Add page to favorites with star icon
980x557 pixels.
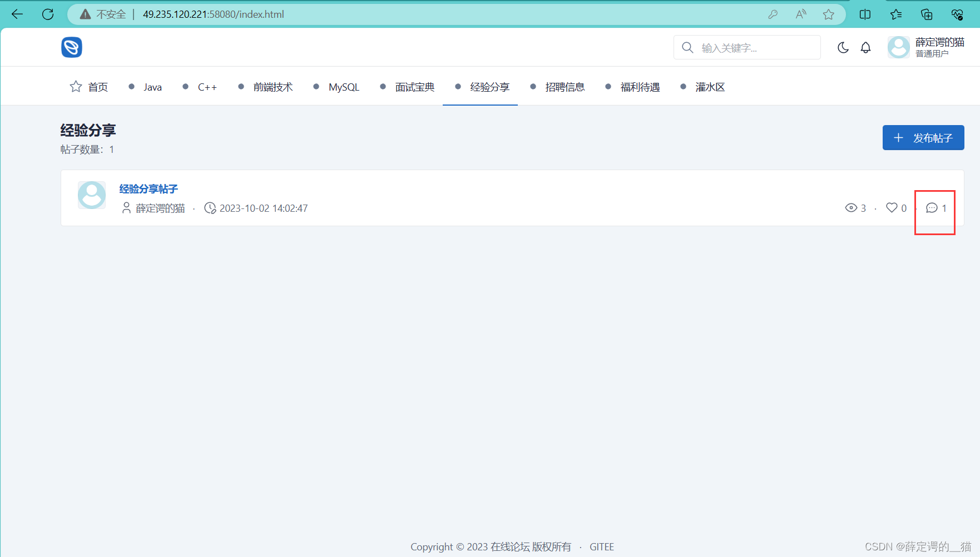tap(829, 14)
